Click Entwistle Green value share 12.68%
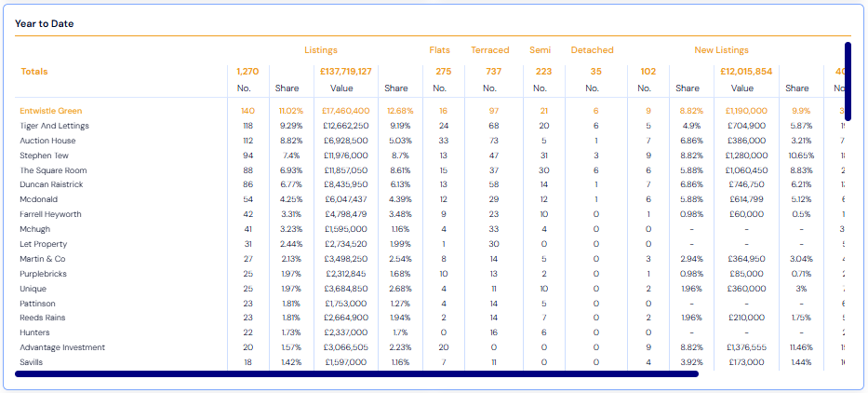The width and height of the screenshot is (868, 393). (399, 111)
